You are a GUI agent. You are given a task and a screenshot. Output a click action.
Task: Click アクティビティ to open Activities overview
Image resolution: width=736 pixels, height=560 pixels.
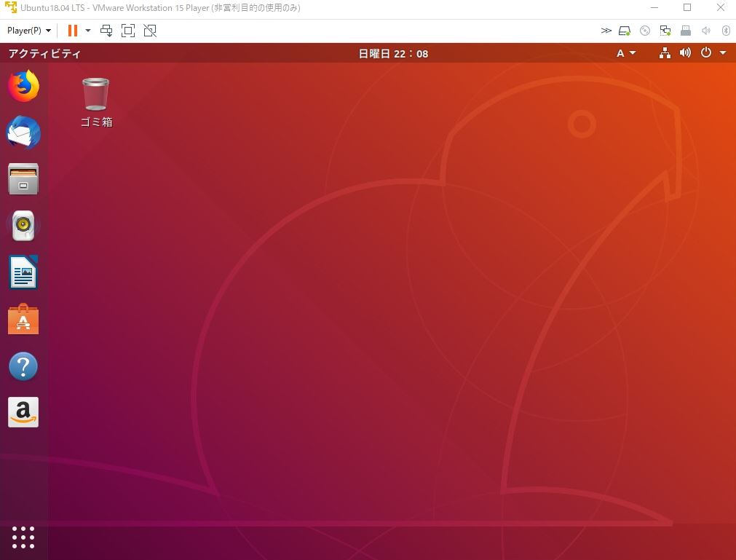[44, 53]
